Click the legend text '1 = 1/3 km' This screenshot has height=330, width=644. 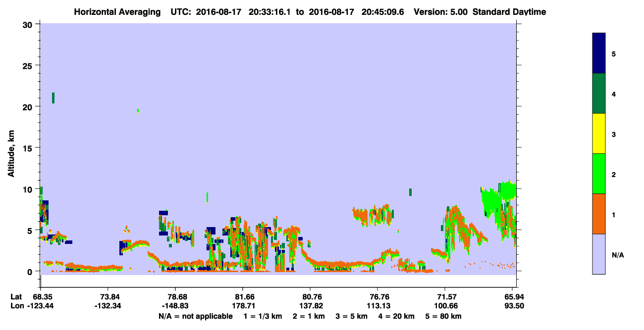tap(263, 316)
